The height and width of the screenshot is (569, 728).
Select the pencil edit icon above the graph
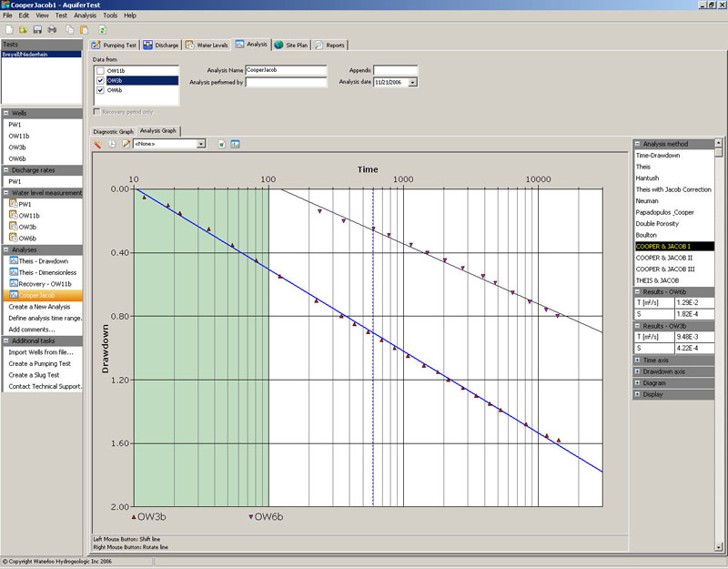pos(126,144)
